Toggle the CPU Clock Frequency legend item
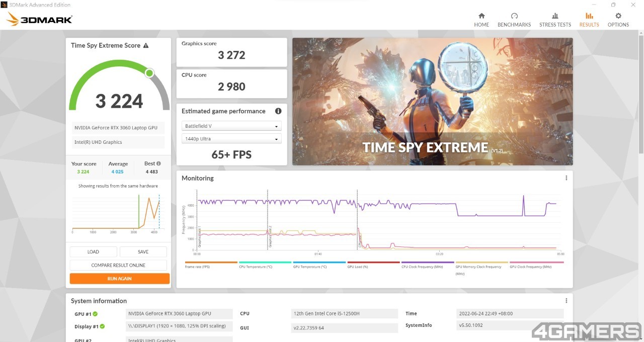Viewport: 644px width, 342px height. 427,265
